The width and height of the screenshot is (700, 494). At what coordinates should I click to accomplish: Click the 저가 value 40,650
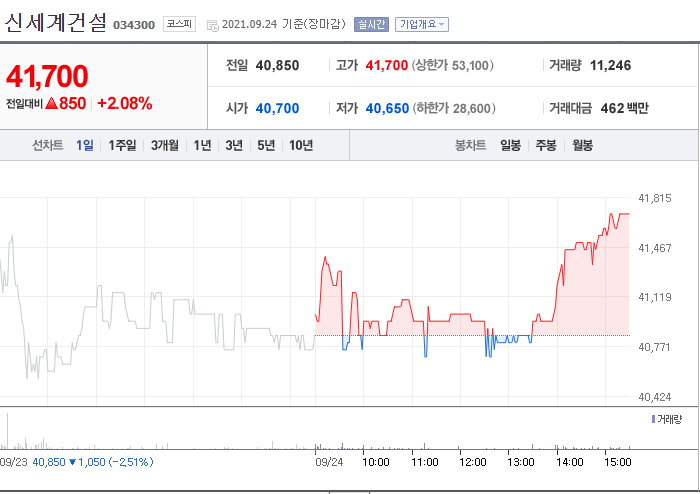coord(387,108)
